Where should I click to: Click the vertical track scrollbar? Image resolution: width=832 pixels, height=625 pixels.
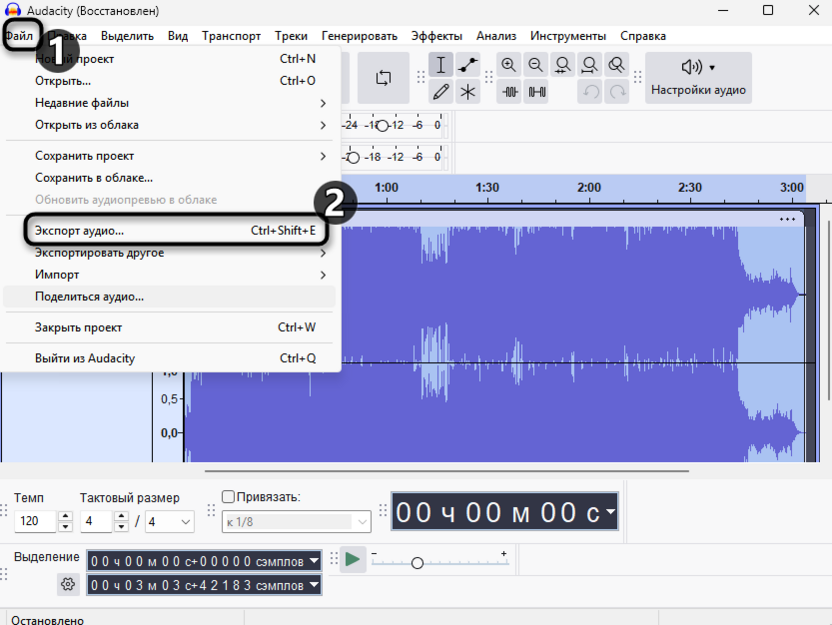click(x=829, y=310)
